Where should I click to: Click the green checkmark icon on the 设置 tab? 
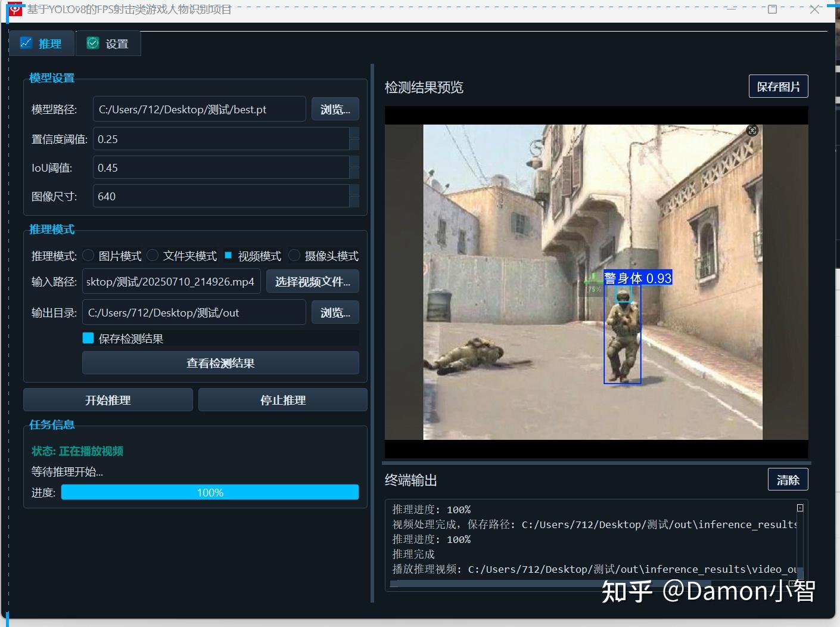93,42
